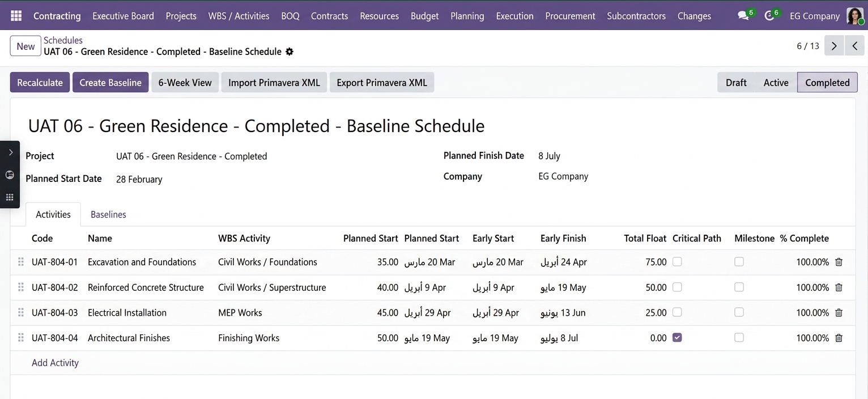
Task: Click the Planned Finish Date 8 July
Action: (549, 156)
